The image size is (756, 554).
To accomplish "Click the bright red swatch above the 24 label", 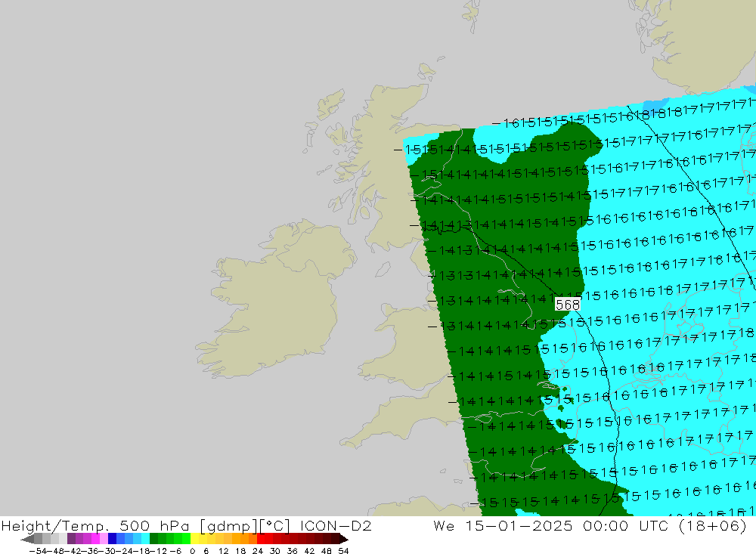I will point(261,539).
